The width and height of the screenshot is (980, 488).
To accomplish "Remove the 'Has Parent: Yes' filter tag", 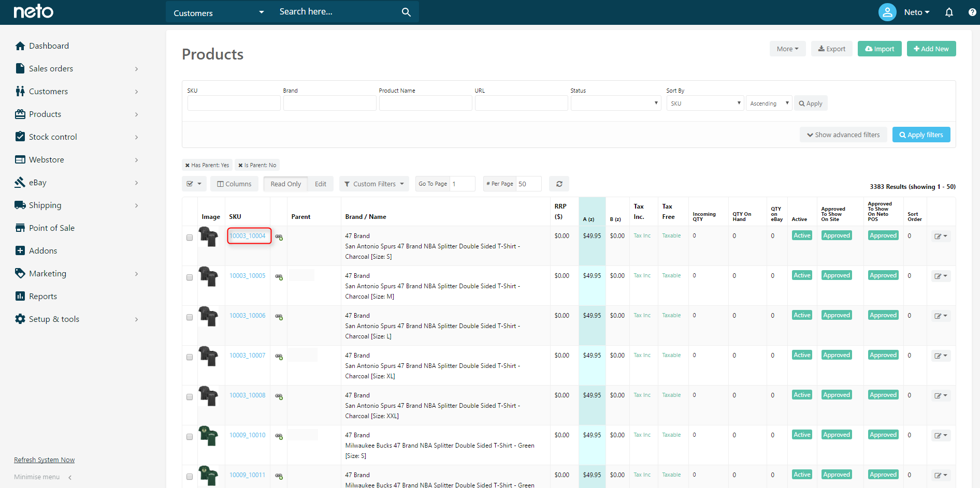I will pyautogui.click(x=188, y=166).
